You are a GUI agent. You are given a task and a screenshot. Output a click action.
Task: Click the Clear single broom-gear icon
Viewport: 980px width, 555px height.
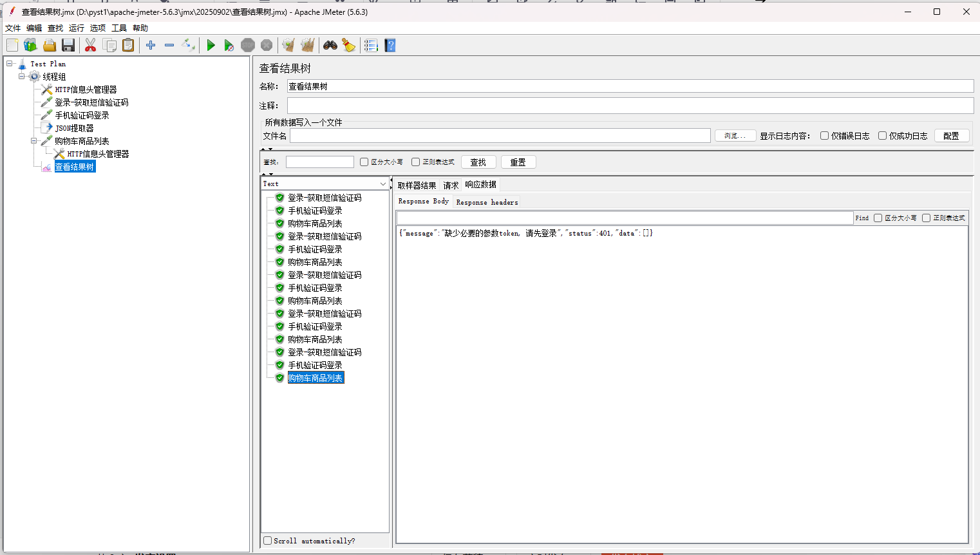coord(288,45)
